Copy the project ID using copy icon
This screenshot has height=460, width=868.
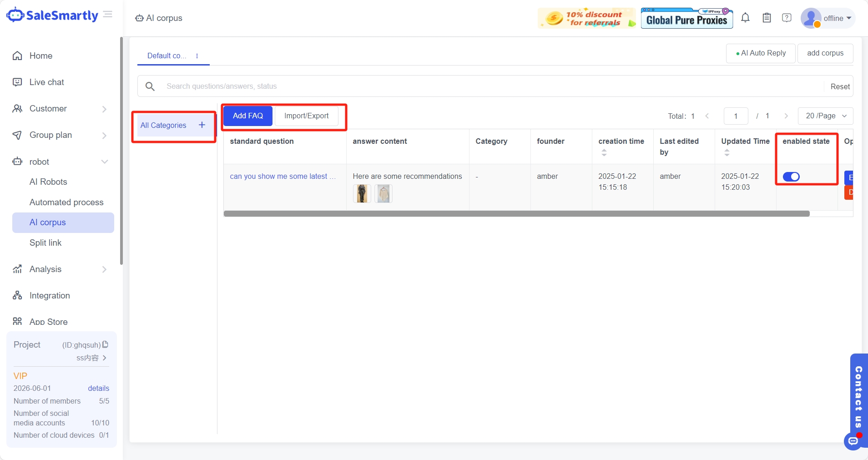pyautogui.click(x=106, y=344)
